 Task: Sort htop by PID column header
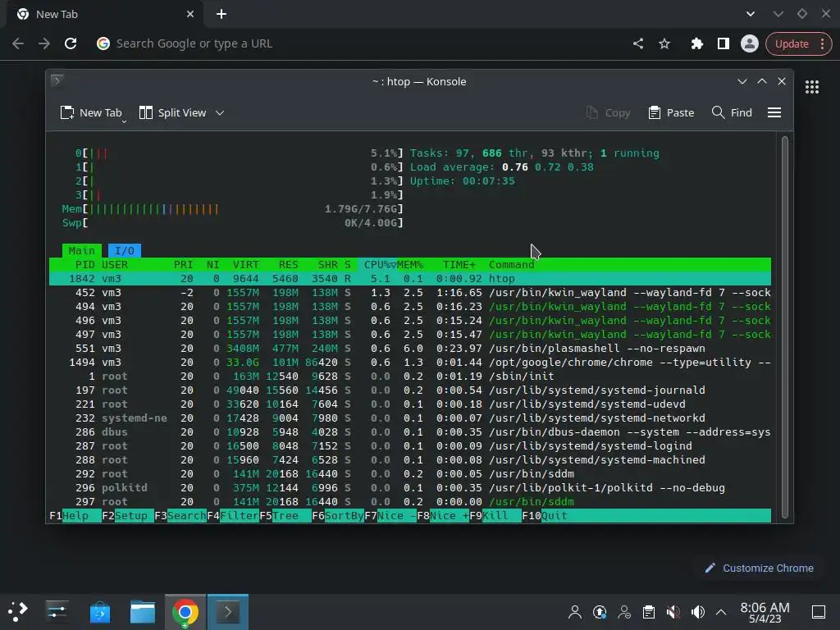click(x=84, y=264)
